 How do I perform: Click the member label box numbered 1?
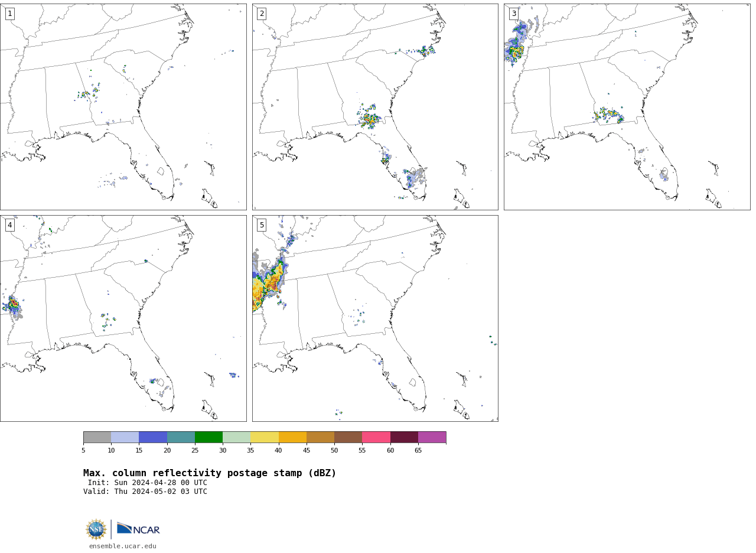pyautogui.click(x=9, y=14)
